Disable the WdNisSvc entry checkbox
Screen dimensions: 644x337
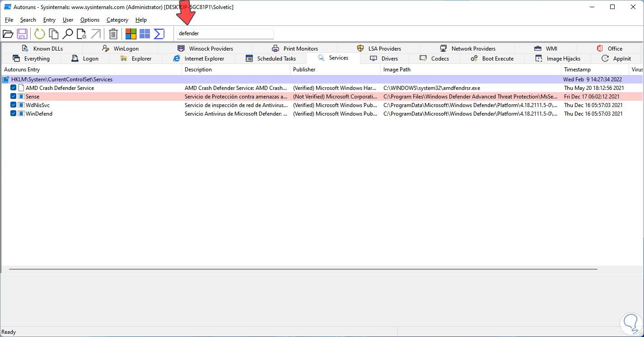click(14, 105)
